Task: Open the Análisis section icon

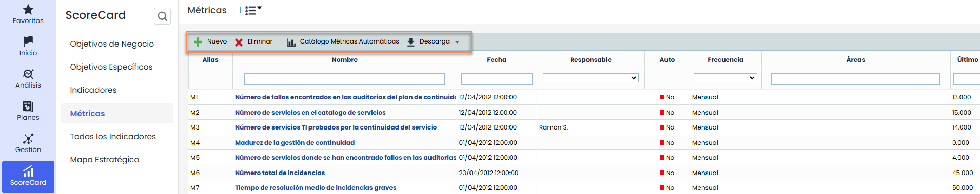Action: point(28,78)
